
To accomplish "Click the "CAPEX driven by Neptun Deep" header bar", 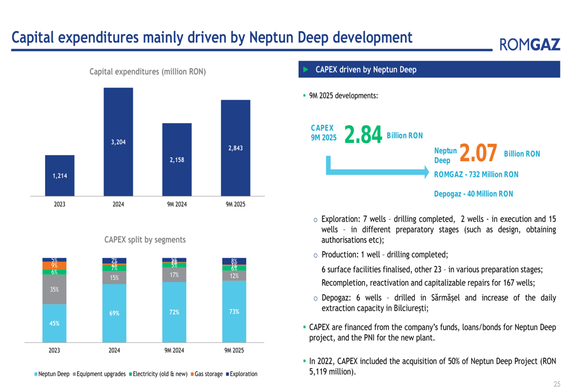I will point(429,70).
